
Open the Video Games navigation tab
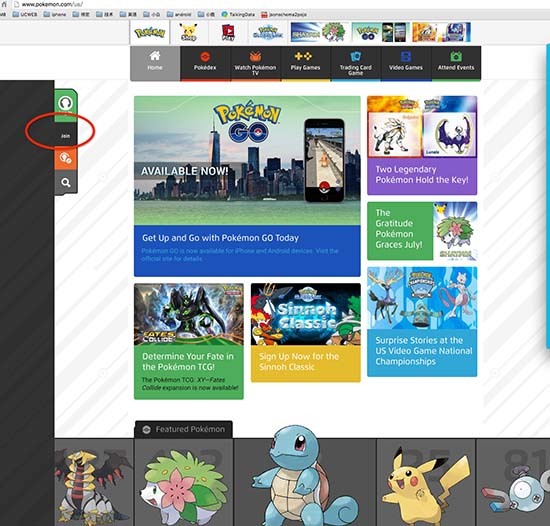pyautogui.click(x=406, y=63)
